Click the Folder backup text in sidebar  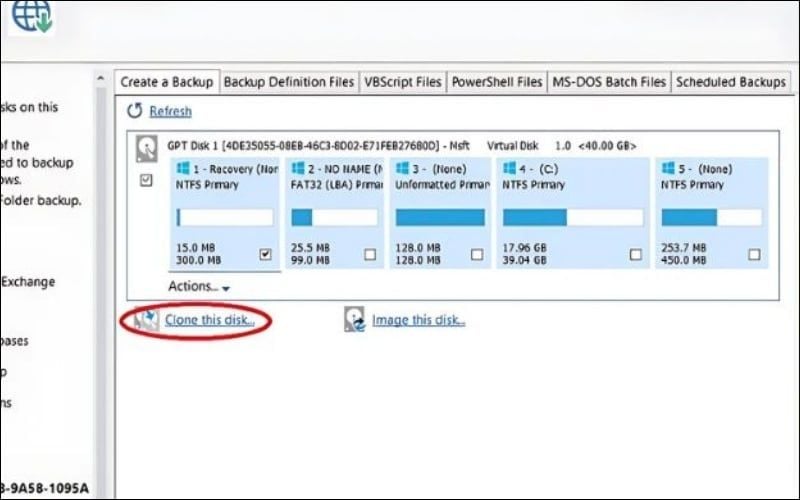pyautogui.click(x=41, y=200)
